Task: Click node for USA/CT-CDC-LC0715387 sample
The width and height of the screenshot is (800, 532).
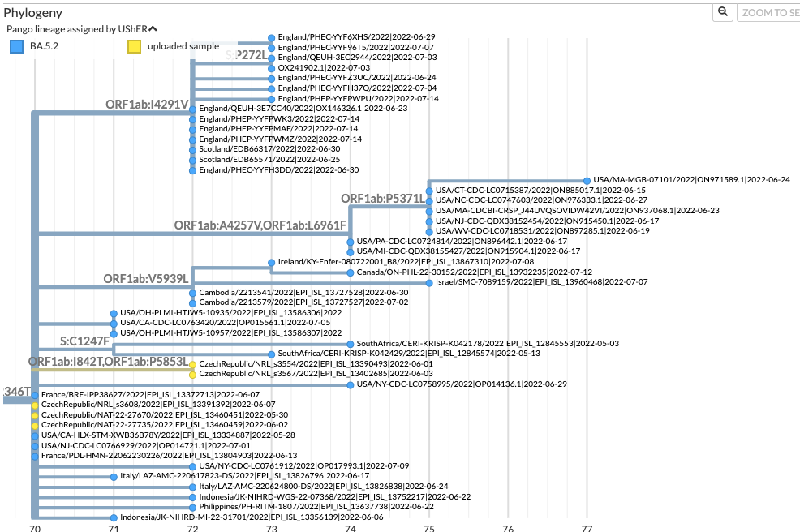Action: 429,191
